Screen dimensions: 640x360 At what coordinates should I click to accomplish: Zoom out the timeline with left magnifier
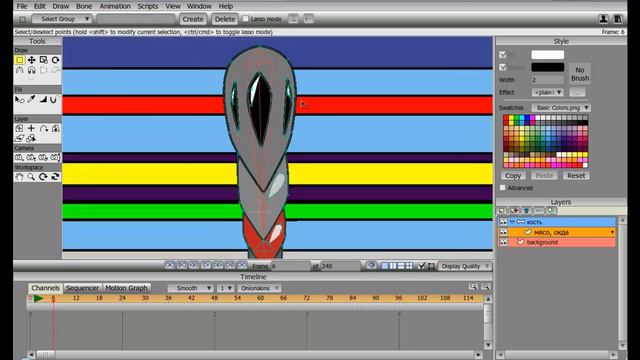click(x=473, y=287)
